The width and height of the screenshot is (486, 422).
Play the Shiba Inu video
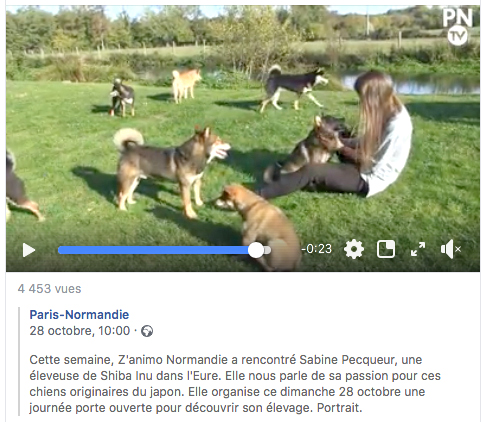(x=29, y=250)
